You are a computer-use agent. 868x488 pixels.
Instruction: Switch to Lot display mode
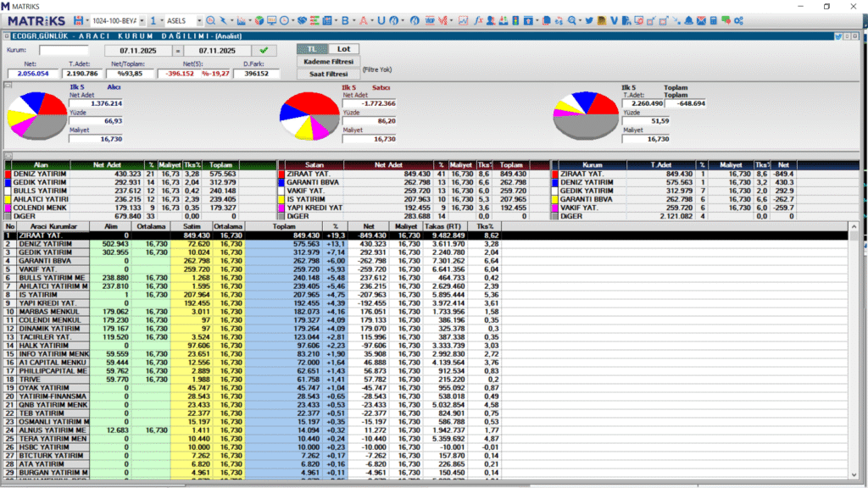pyautogui.click(x=342, y=49)
